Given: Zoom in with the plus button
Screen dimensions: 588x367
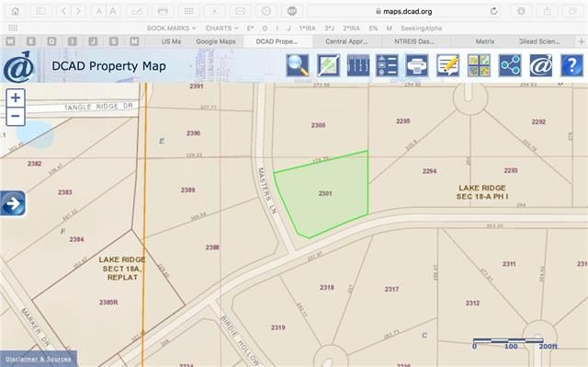Looking at the screenshot, I should [16, 97].
